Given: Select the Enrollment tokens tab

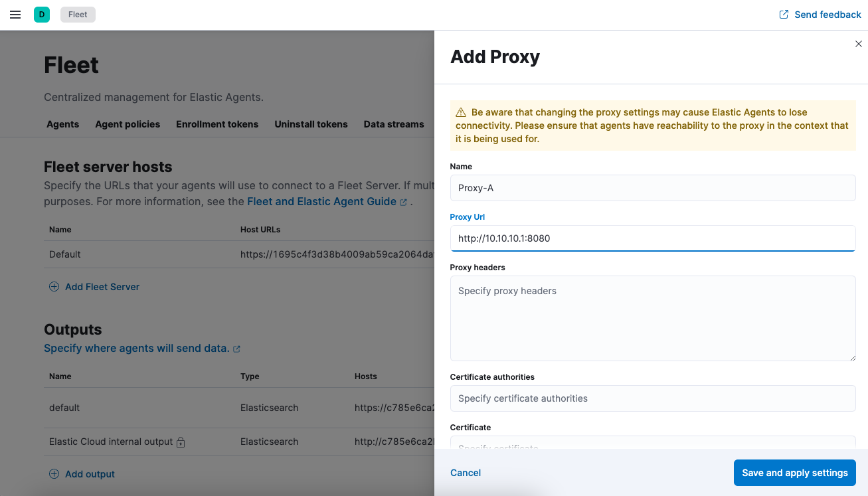Looking at the screenshot, I should coord(217,124).
